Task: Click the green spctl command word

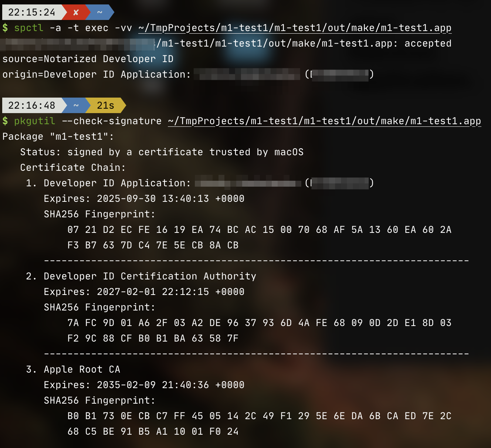Action: coord(29,28)
